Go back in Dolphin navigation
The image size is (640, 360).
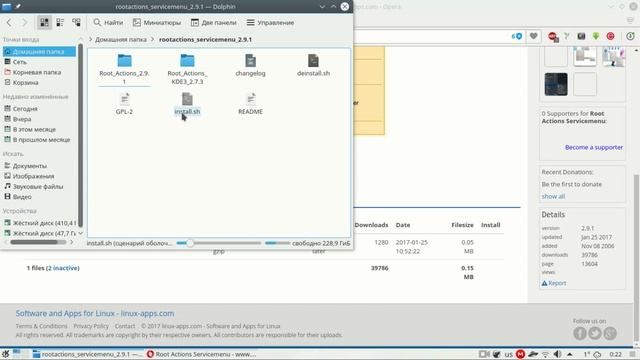click(x=9, y=22)
